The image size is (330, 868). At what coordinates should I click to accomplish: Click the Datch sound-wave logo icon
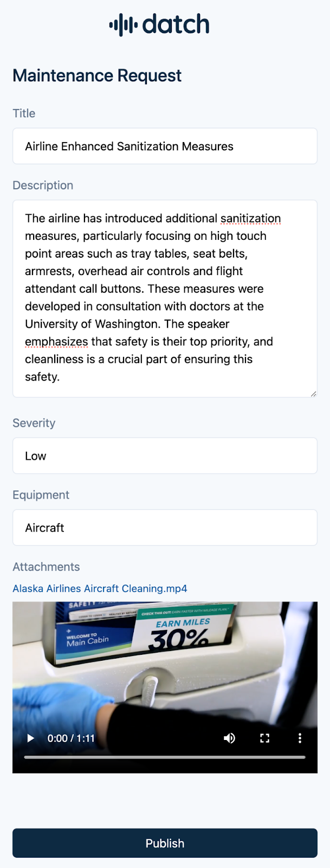pos(124,24)
